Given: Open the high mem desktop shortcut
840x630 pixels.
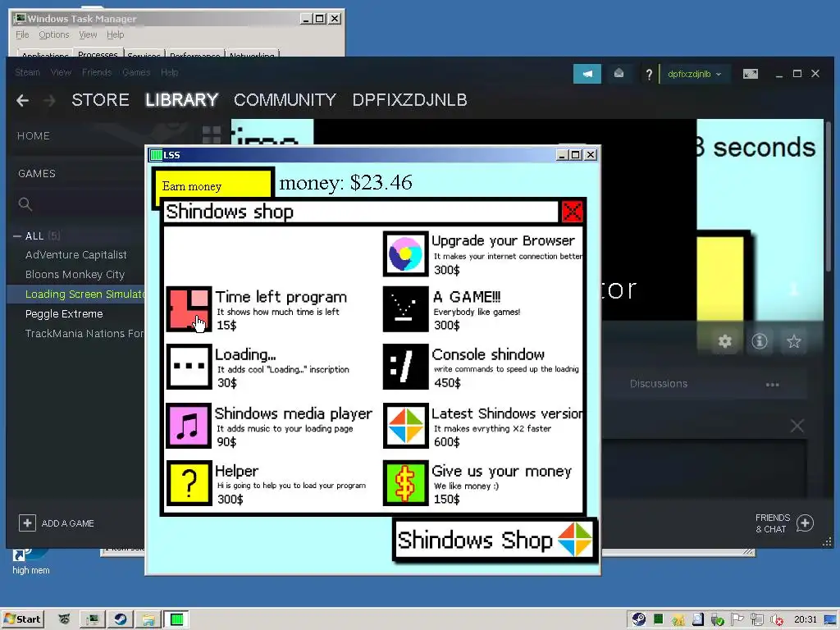Looking at the screenshot, I should (30, 560).
